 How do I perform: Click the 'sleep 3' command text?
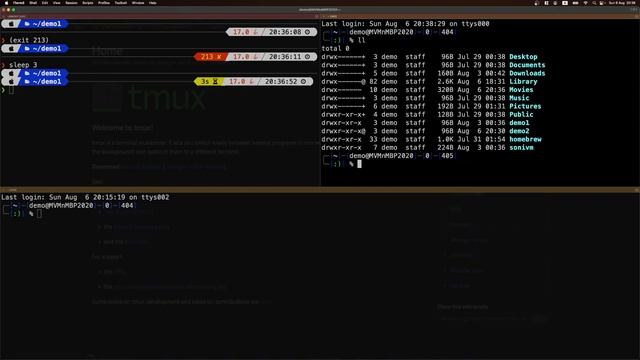click(23, 65)
